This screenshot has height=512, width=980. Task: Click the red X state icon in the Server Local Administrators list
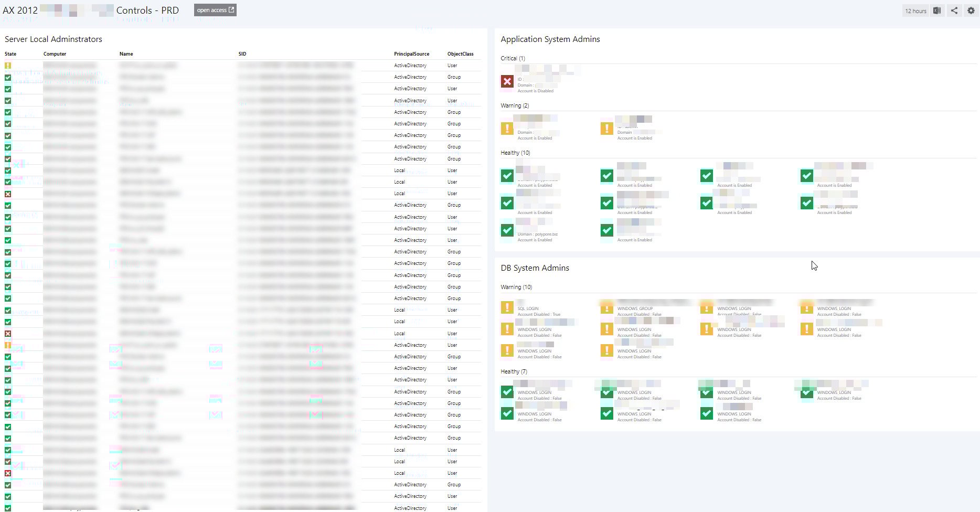pos(7,193)
